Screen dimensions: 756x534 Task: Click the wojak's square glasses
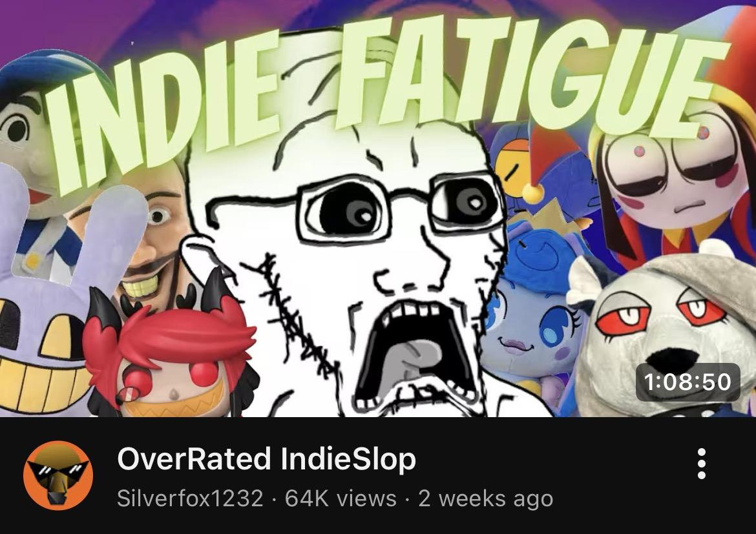[x=398, y=205]
